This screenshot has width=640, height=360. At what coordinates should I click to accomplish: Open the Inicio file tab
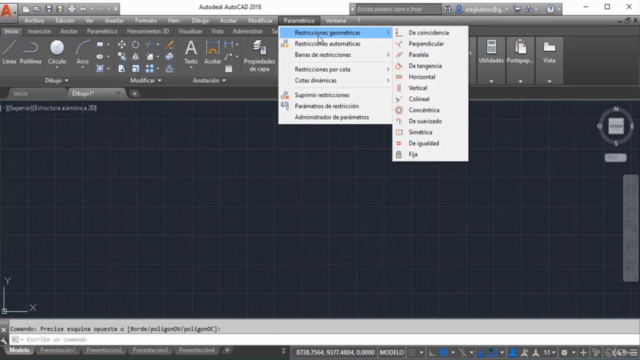pyautogui.click(x=20, y=93)
